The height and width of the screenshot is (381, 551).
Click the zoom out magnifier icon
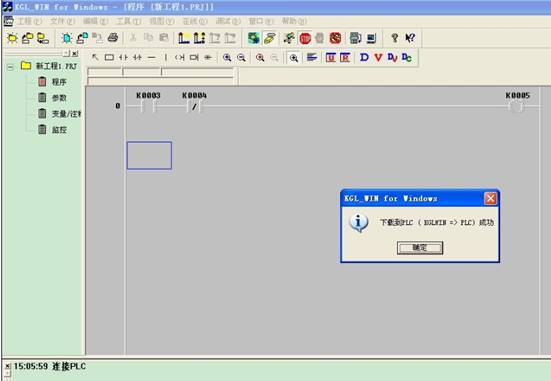(x=241, y=57)
